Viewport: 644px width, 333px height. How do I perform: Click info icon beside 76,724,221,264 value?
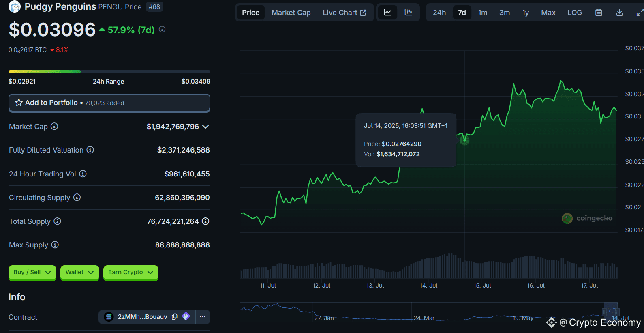pos(206,221)
